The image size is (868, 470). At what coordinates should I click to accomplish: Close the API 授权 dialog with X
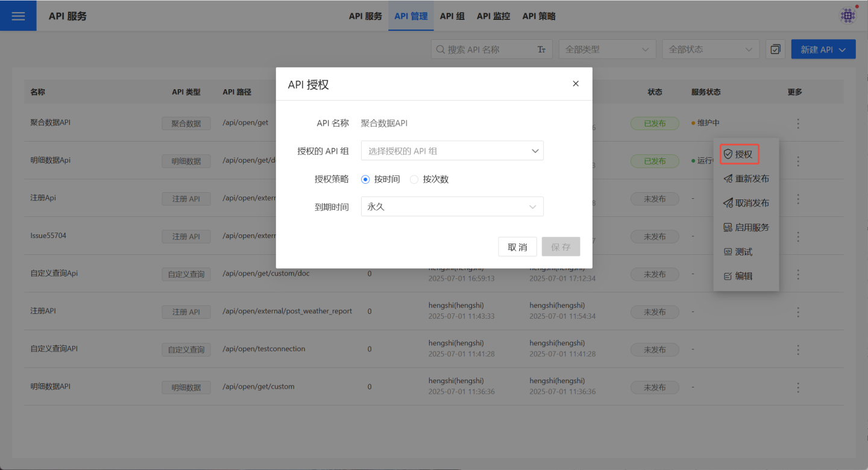[x=575, y=84]
